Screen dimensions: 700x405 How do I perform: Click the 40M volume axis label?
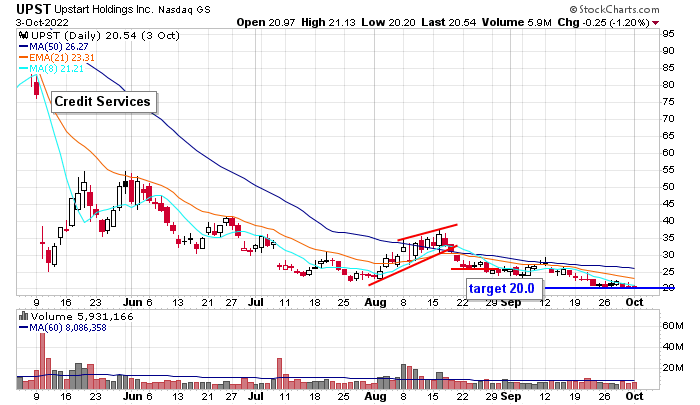coord(673,347)
